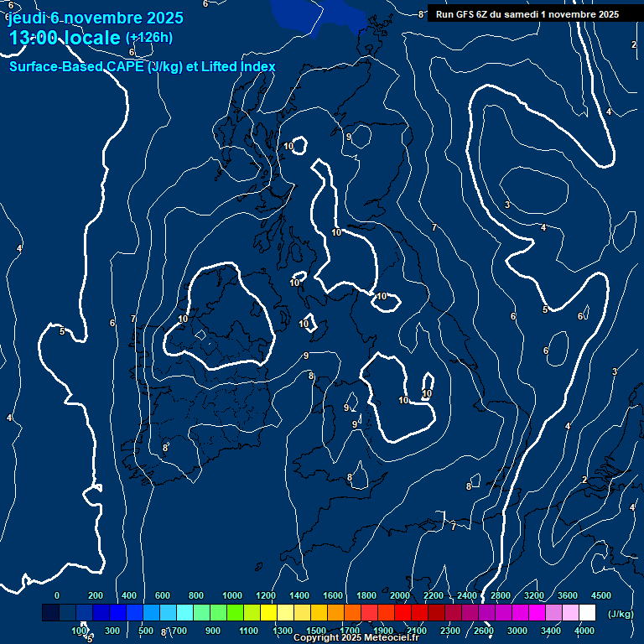Viewport: 644px width, 644px height.
Task: Click the legend value '1000'
Action: tap(232, 595)
